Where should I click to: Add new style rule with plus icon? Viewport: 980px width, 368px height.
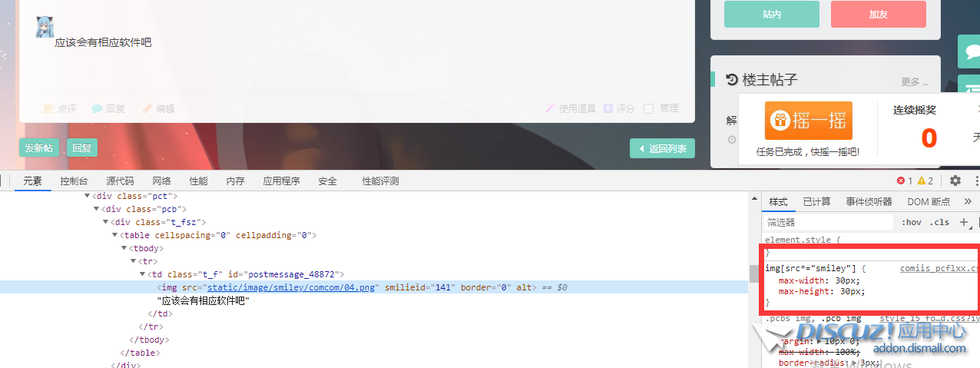click(964, 222)
